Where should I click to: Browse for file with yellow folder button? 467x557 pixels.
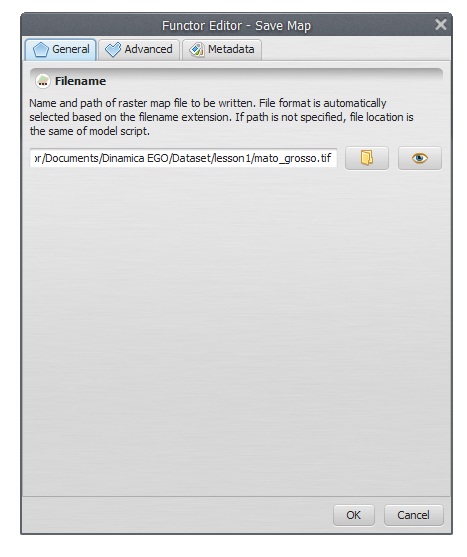pyautogui.click(x=367, y=158)
